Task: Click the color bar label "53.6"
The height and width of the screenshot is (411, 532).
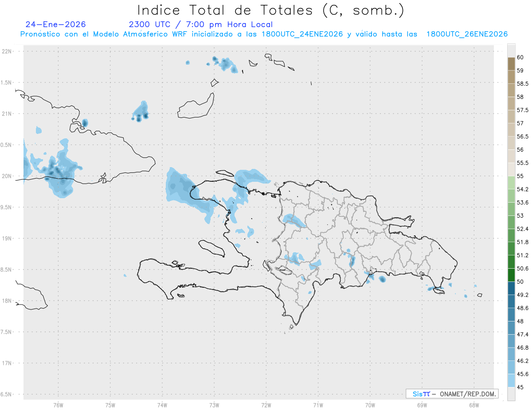Action: 523,202
